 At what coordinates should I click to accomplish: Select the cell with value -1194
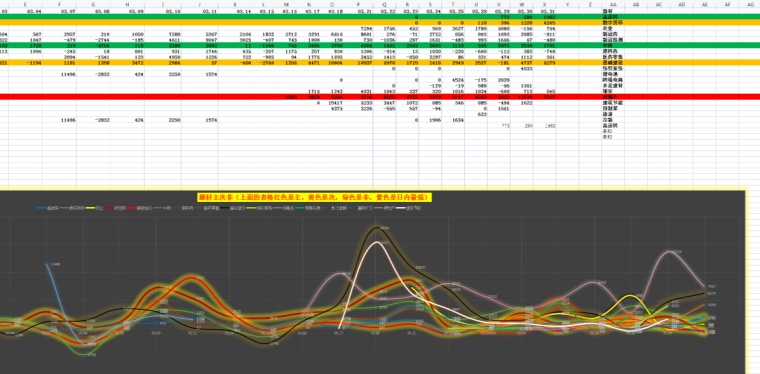(34, 63)
